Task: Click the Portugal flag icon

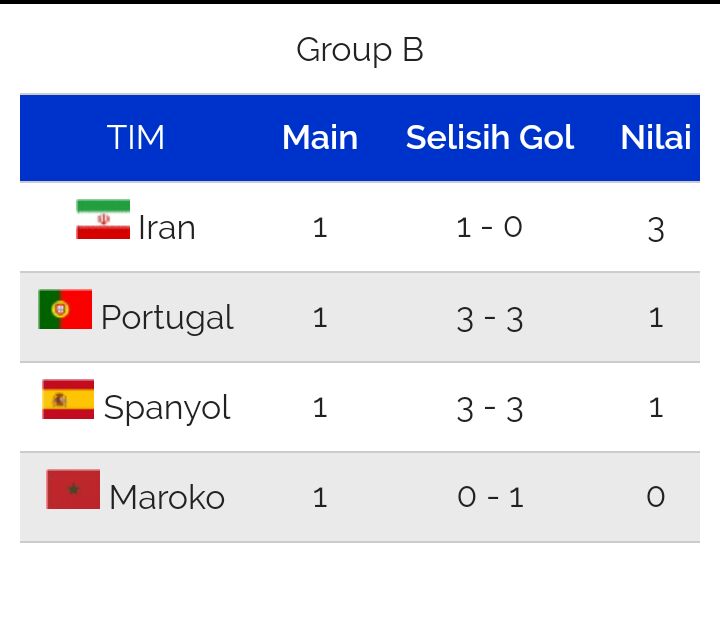Action: point(65,309)
